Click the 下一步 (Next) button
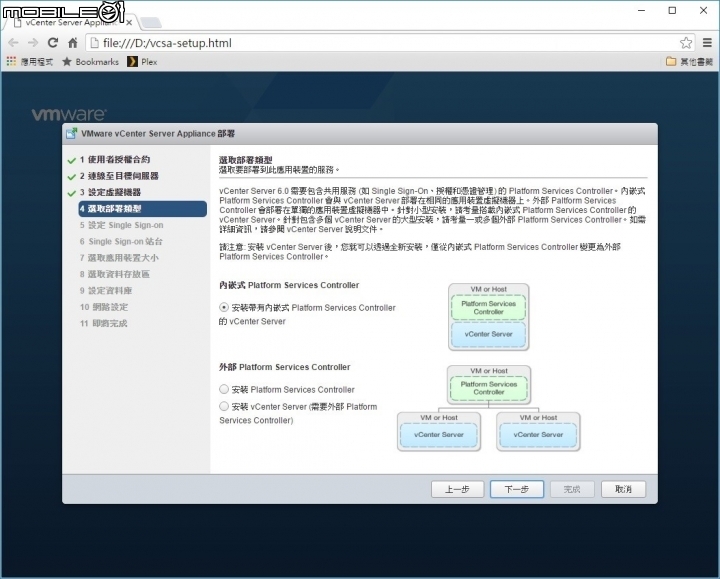 tap(517, 489)
